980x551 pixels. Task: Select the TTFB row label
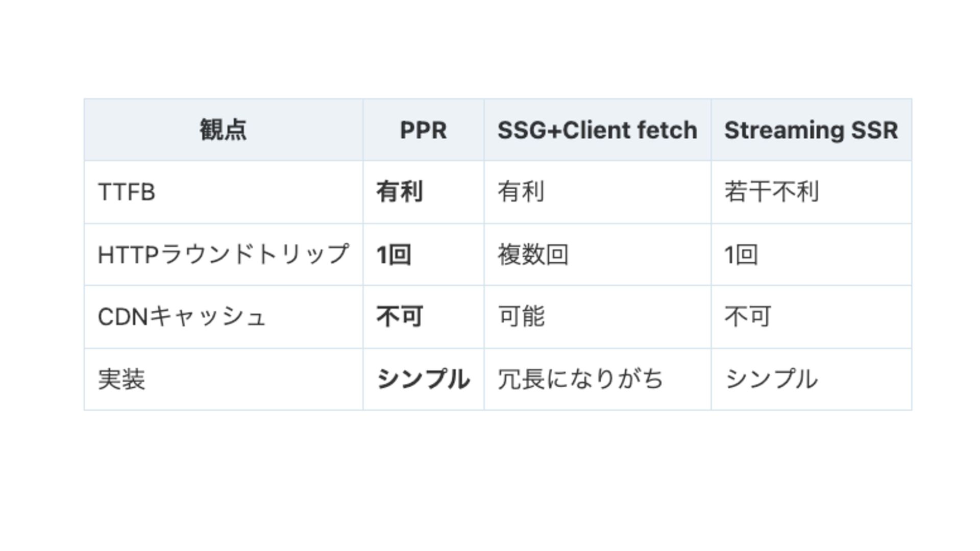(127, 192)
